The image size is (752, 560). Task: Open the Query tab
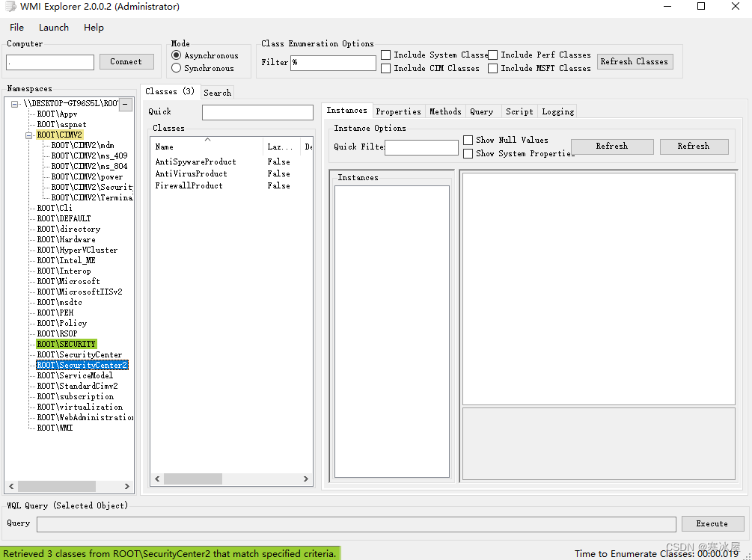point(482,111)
